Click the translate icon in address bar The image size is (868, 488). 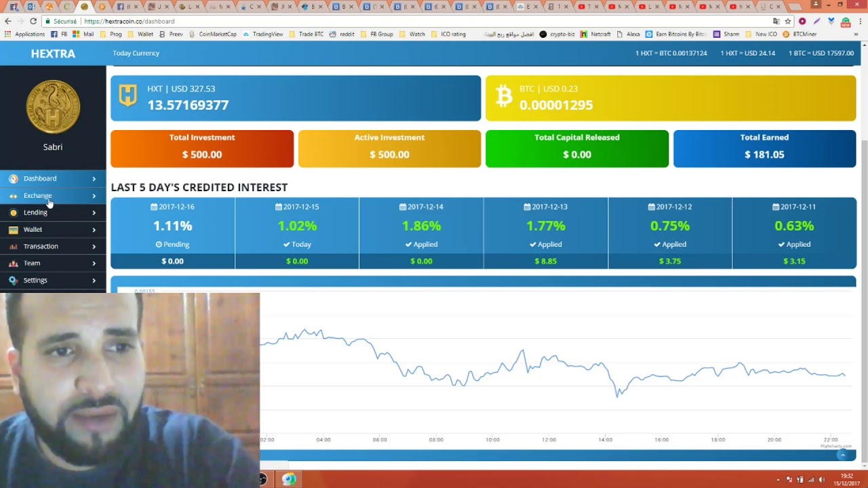pos(776,21)
